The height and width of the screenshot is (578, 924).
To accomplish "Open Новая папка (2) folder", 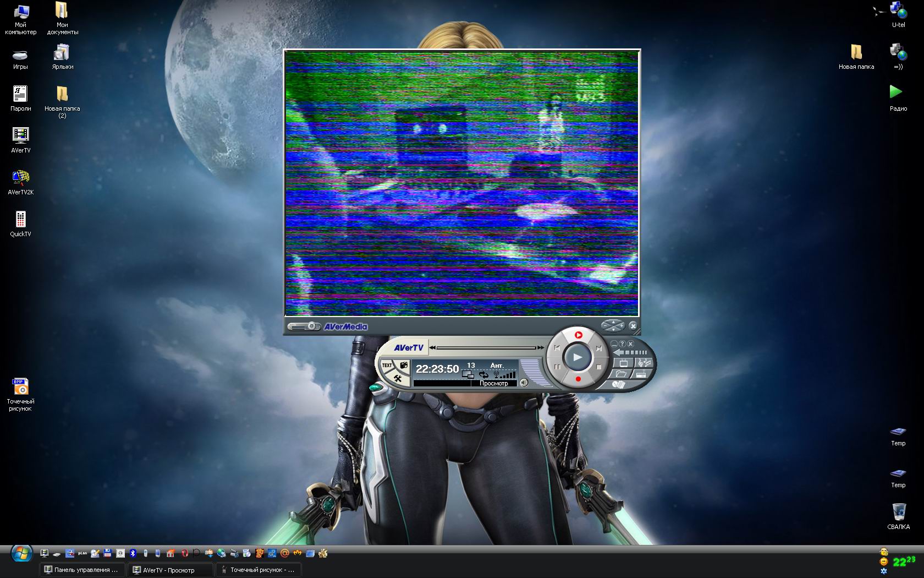I will pos(62,101).
